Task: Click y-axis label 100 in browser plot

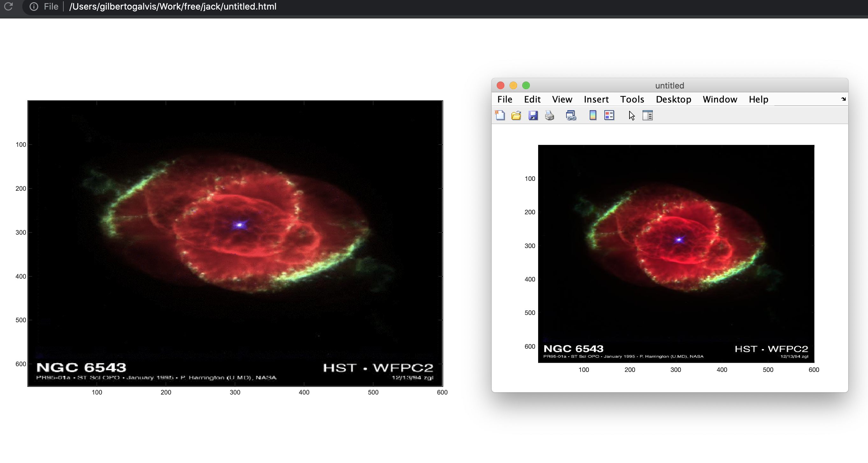Action: pos(21,145)
